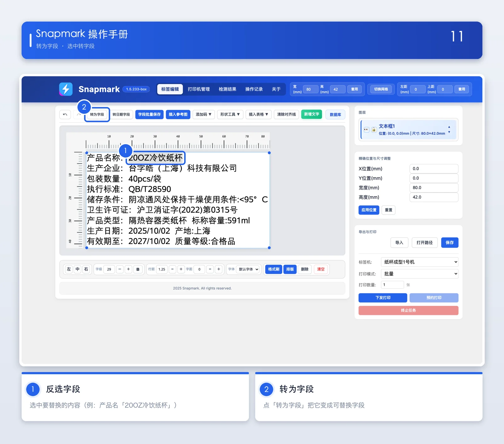Switch to the 打印机管理 tab
This screenshot has height=444, width=504.
click(x=199, y=89)
